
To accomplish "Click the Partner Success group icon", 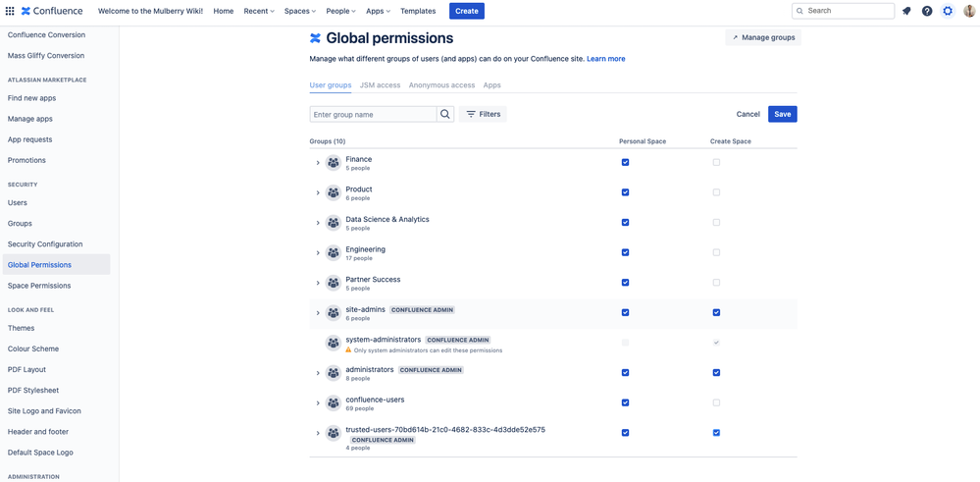I will pyautogui.click(x=334, y=283).
